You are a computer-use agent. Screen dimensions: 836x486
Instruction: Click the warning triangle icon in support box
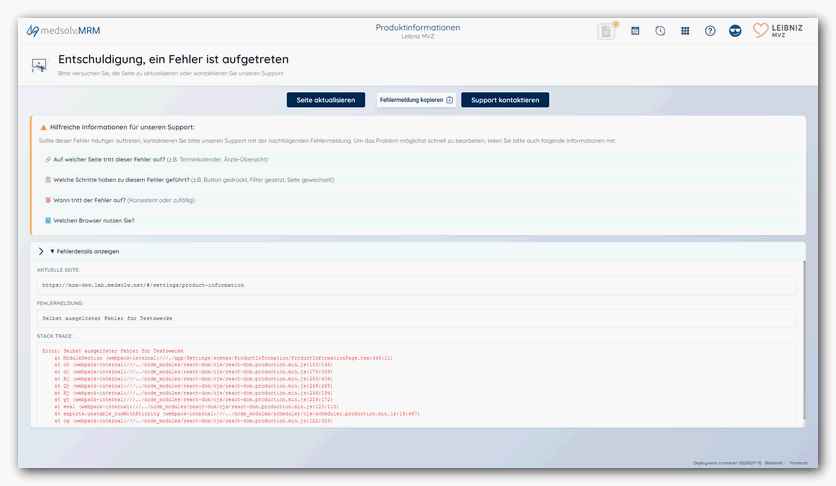[43, 127]
